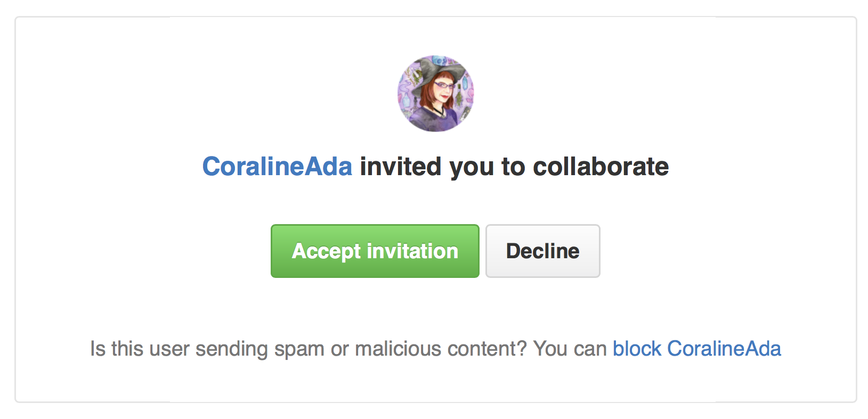This screenshot has width=868, height=419.
Task: Decline the collaboration invitation
Action: tap(542, 251)
